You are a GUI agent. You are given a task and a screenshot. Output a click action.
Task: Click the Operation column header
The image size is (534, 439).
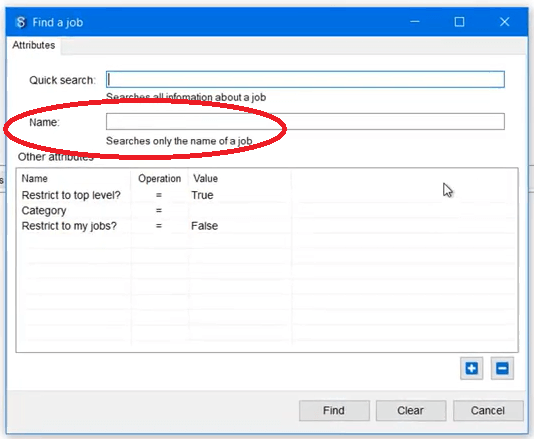click(159, 178)
